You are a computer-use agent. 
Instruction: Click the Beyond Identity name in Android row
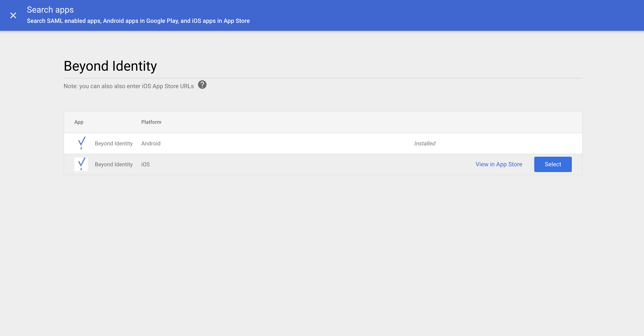pos(114,143)
